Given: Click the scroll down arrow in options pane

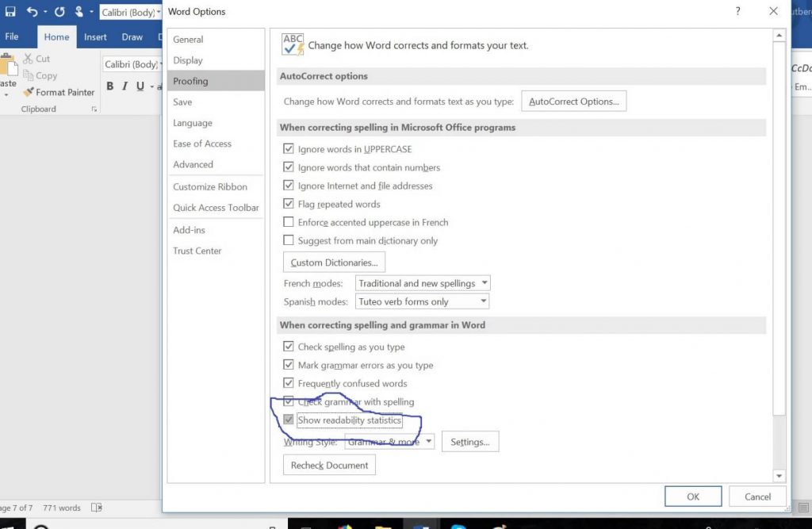Looking at the screenshot, I should (779, 476).
